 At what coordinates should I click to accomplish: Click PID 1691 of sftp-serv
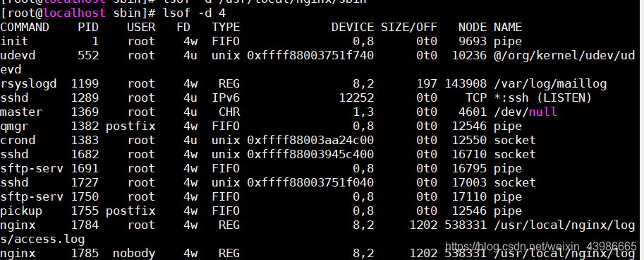pos(85,169)
